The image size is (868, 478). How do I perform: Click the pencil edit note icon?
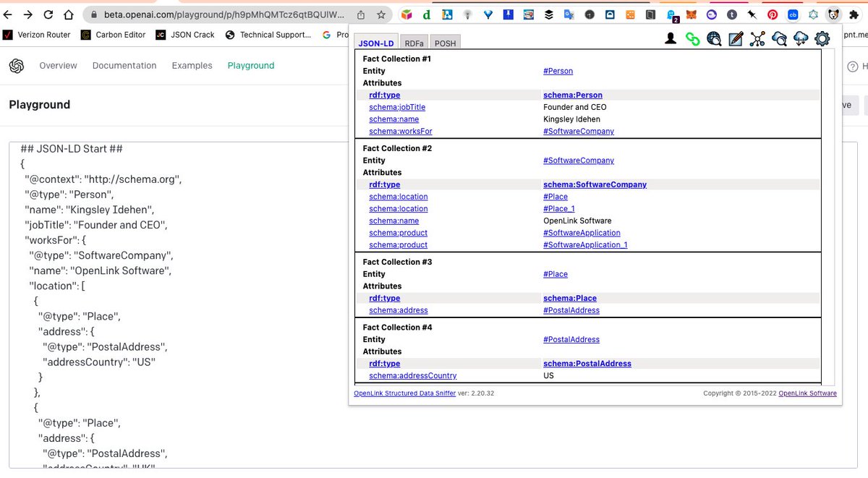[736, 39]
